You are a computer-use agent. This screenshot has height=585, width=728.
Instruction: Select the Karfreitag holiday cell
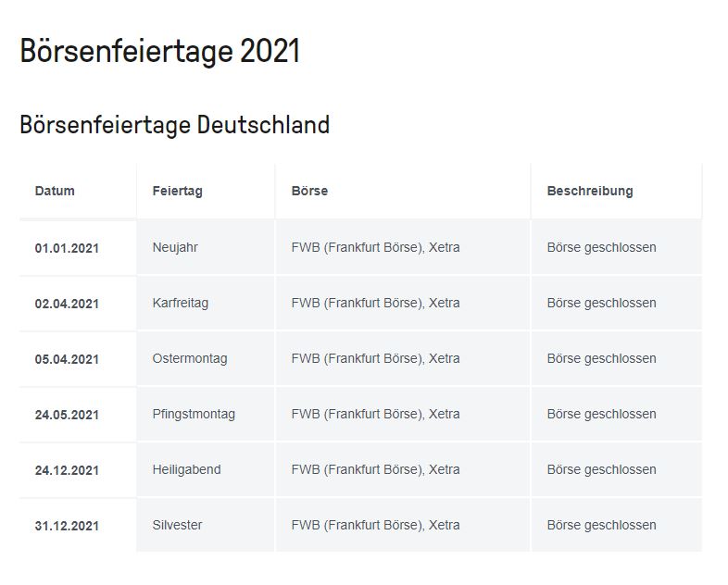(x=180, y=303)
